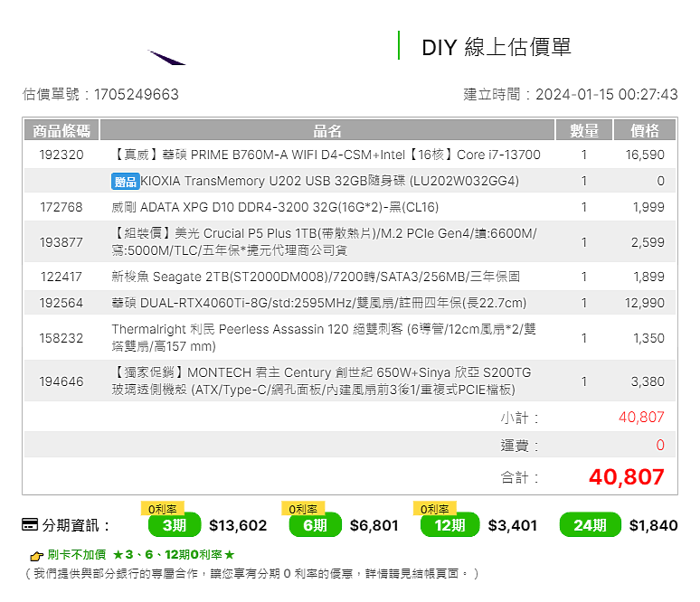Click the 刷卡不加價 promotion text

point(140,555)
